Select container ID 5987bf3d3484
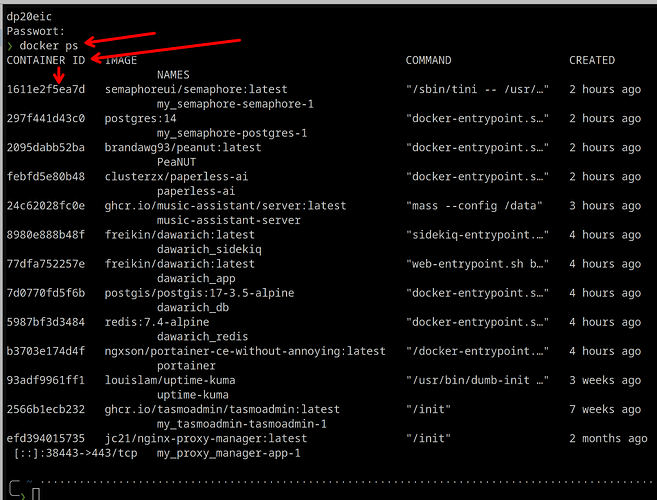Screen dimensions: 657x500 coord(46,322)
